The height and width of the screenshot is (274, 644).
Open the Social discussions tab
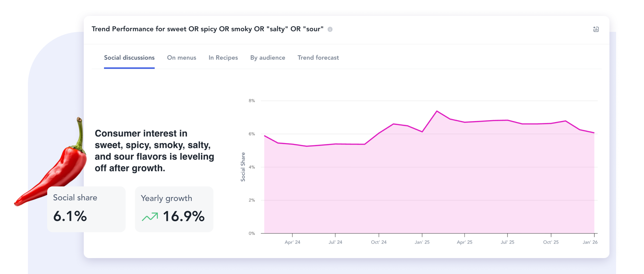click(129, 58)
